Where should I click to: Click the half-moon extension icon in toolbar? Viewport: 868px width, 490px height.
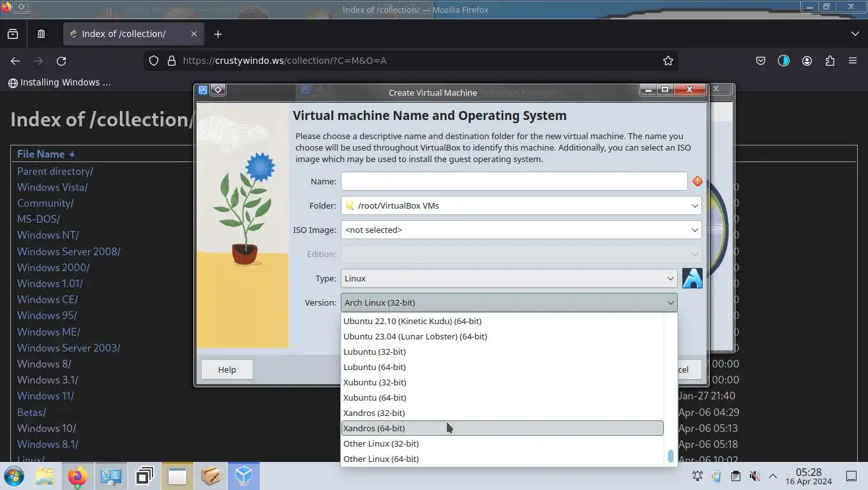pos(784,61)
